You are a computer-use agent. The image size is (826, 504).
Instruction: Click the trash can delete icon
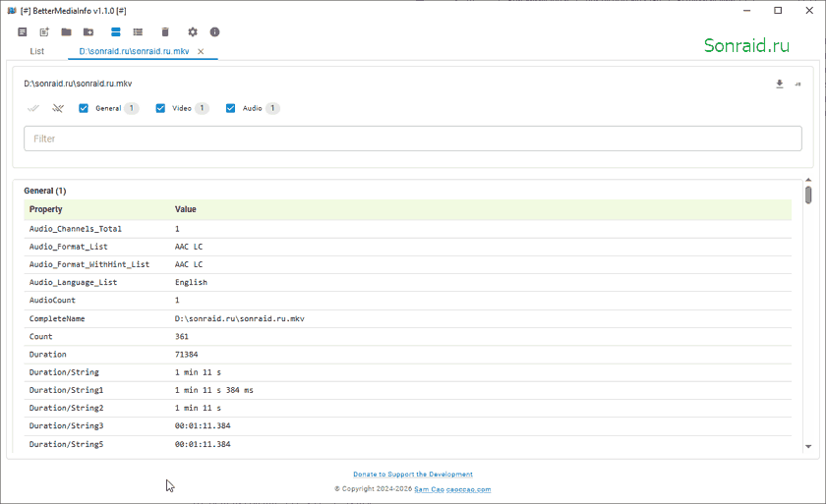[165, 32]
